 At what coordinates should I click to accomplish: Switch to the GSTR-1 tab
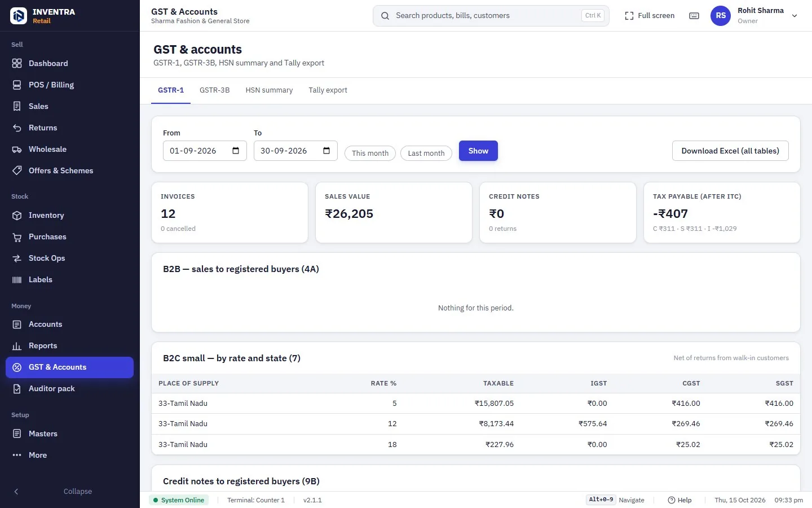coord(171,90)
